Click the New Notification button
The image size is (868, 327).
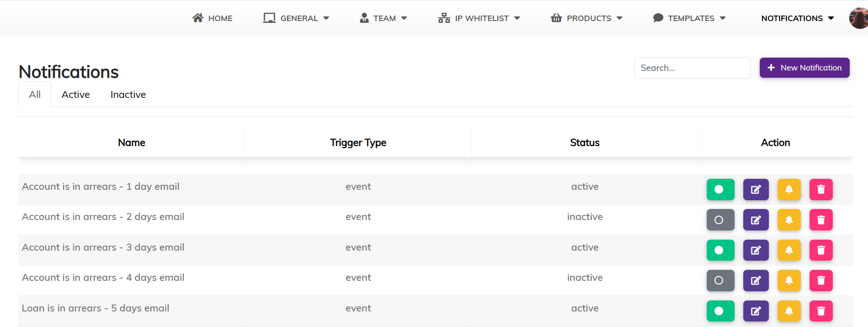coord(804,68)
